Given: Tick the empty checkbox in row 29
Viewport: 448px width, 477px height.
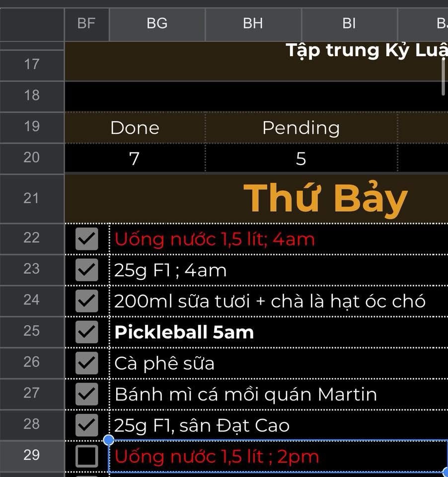Looking at the screenshot, I should pos(87,456).
